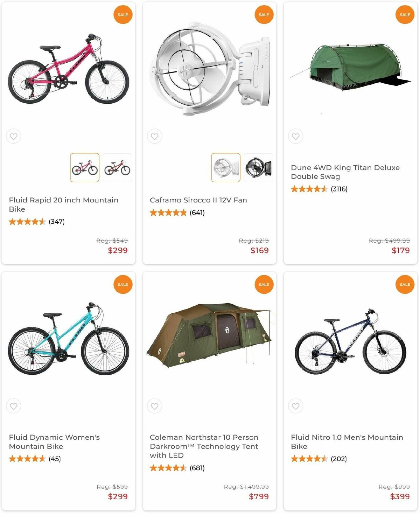The height and width of the screenshot is (514, 420).
Task: Add Caframo Sirocco fan to wishlist
Action: (155, 136)
